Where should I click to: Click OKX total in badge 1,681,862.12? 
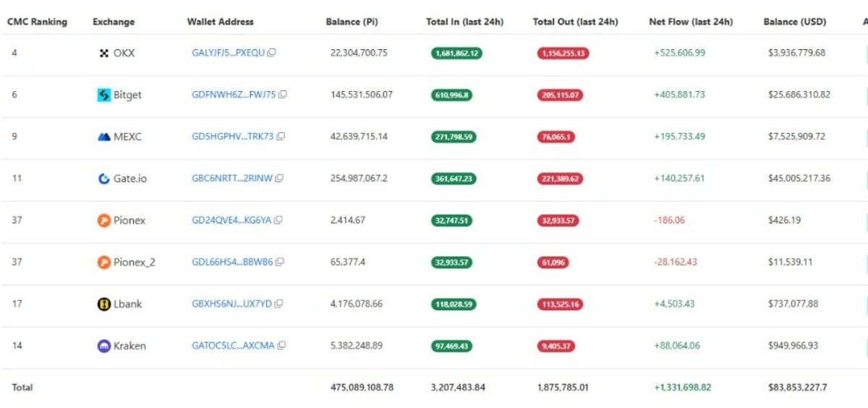point(456,54)
